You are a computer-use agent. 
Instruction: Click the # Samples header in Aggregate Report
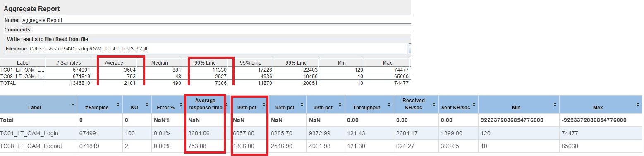[68, 62]
